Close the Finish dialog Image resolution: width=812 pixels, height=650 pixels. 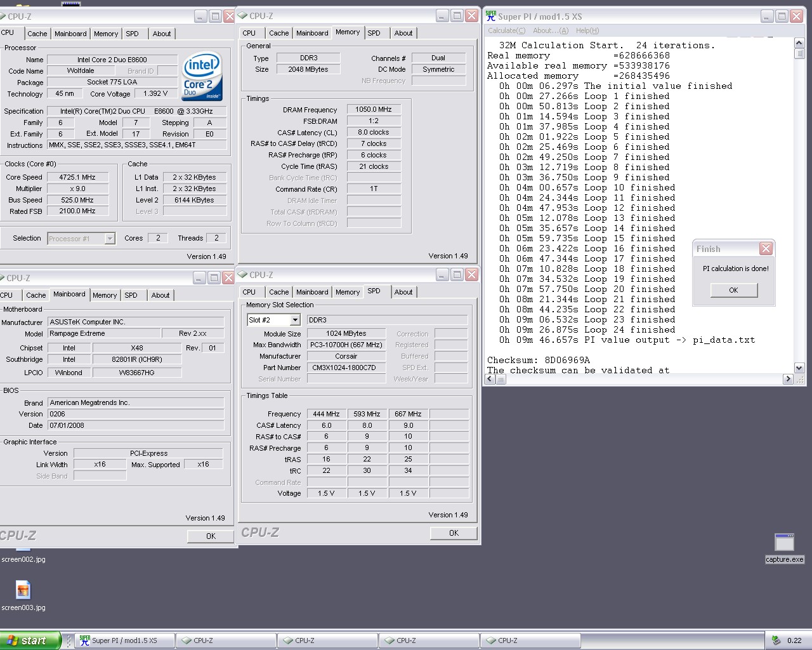click(766, 248)
